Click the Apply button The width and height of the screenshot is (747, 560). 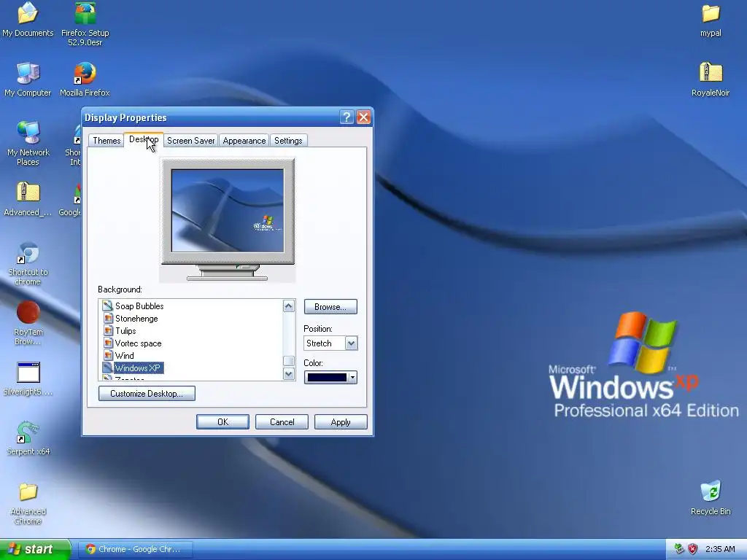click(x=341, y=422)
